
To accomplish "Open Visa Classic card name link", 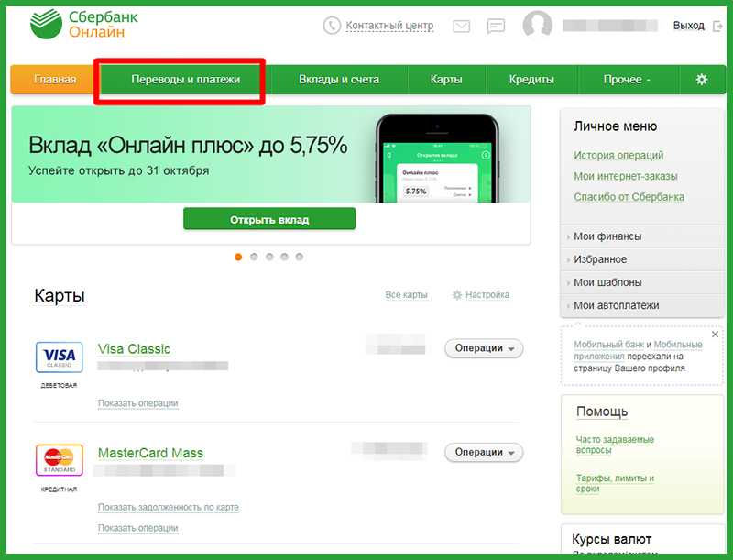I will [x=134, y=349].
